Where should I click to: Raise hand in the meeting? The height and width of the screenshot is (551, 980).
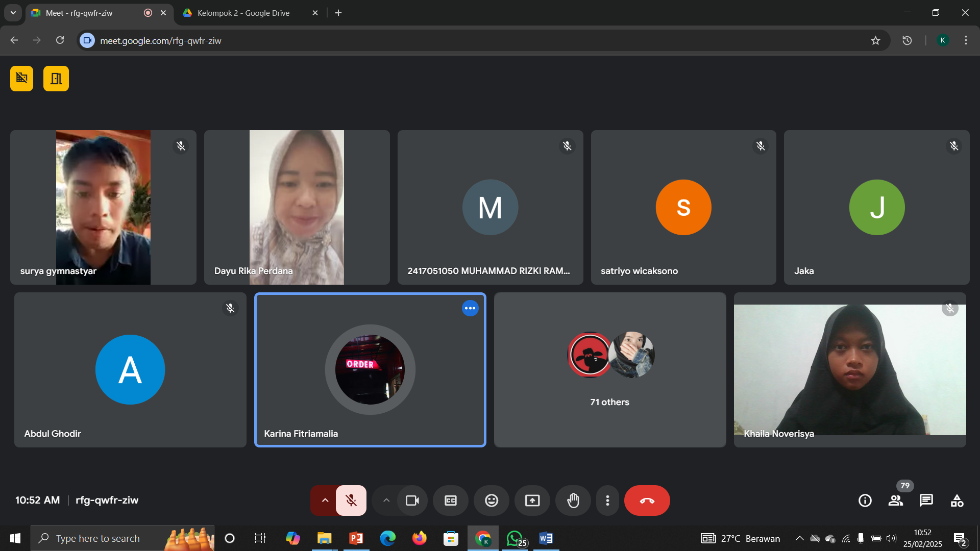573,500
